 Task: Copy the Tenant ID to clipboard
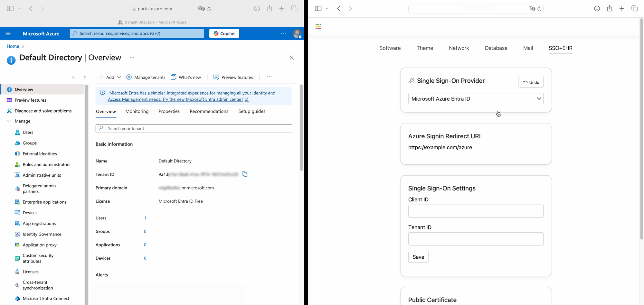point(245,174)
